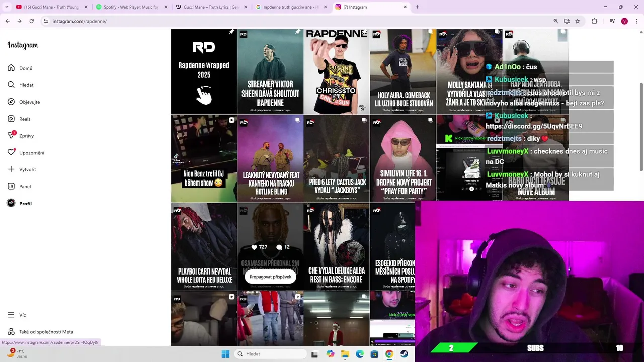Open Similivin Life Pray For Party post
The width and height of the screenshot is (644, 362).
403,158
